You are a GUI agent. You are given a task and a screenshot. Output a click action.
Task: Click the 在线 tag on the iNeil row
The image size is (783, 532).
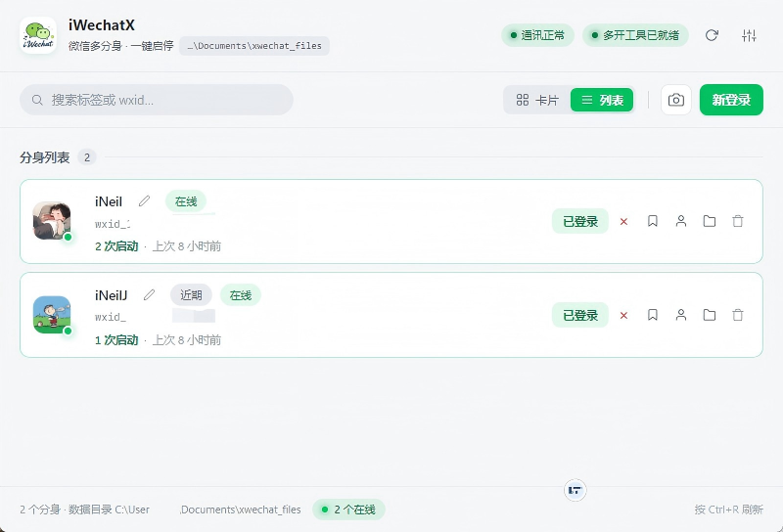(186, 201)
